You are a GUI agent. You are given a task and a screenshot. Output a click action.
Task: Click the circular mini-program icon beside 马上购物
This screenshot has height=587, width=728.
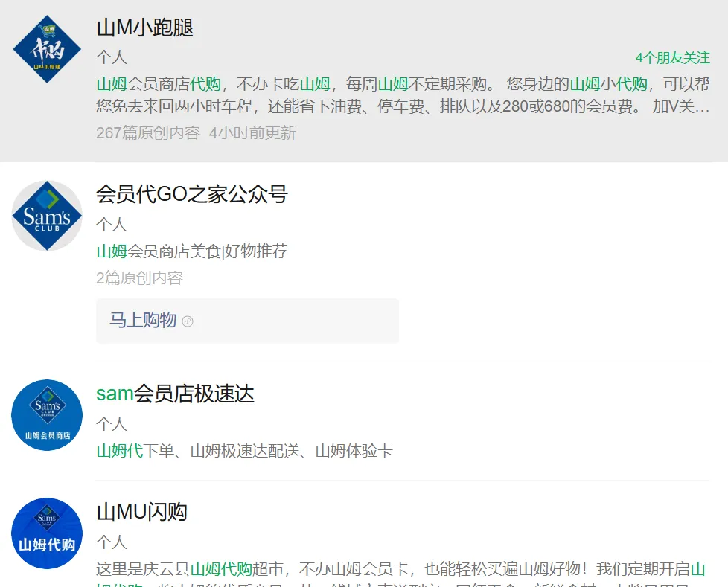pos(187,321)
